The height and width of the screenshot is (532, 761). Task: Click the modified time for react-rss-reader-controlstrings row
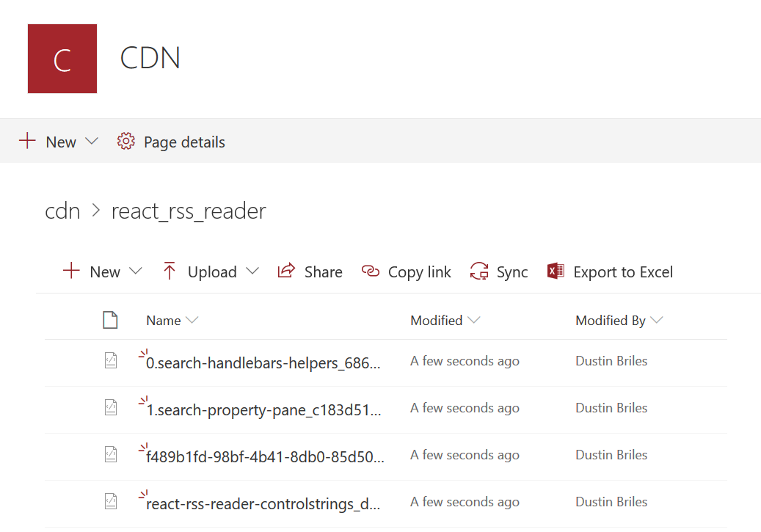(465, 502)
